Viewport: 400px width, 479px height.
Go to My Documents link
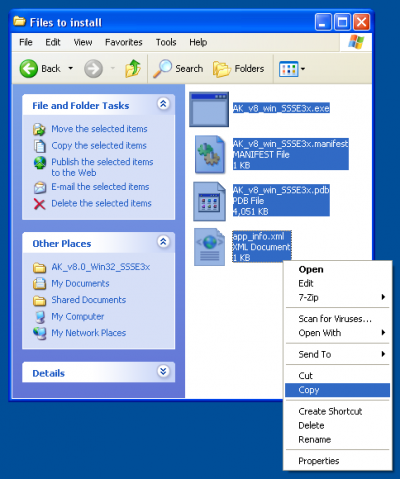coord(80,284)
